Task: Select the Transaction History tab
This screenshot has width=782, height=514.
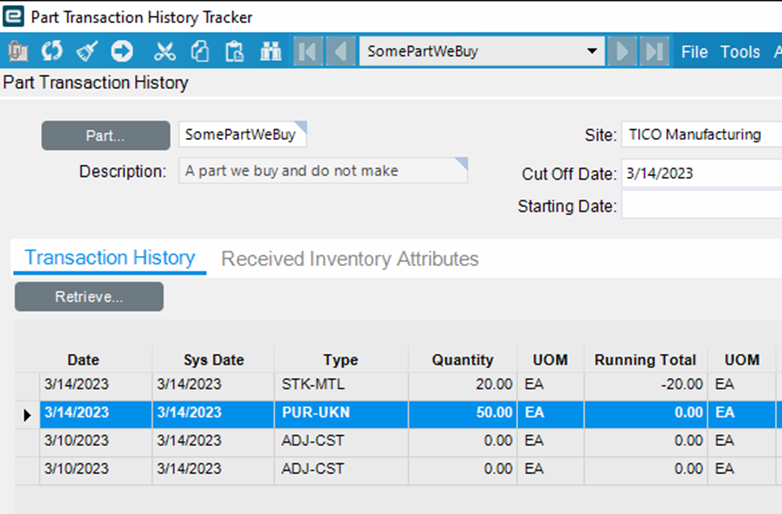Action: click(110, 258)
